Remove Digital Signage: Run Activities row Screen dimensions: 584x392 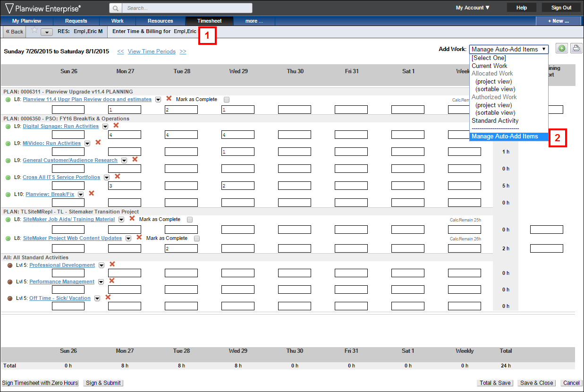click(116, 126)
